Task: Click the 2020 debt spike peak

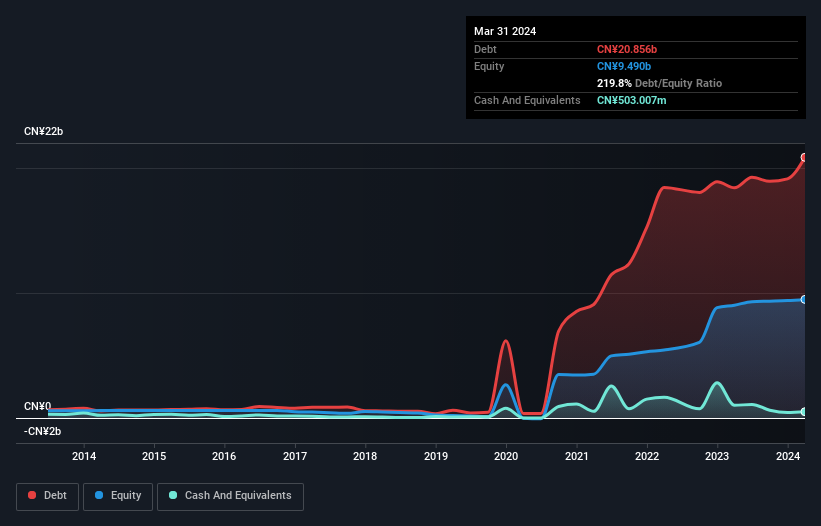Action: tap(505, 341)
